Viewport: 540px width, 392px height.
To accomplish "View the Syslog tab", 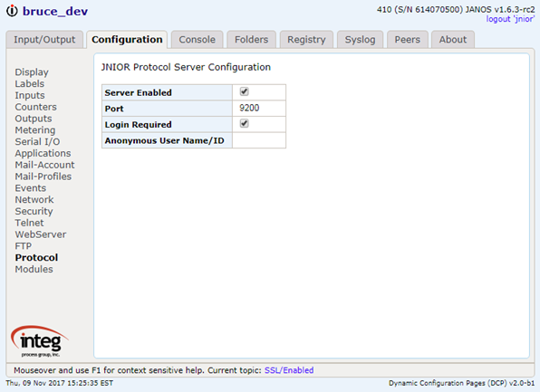I will click(x=360, y=40).
